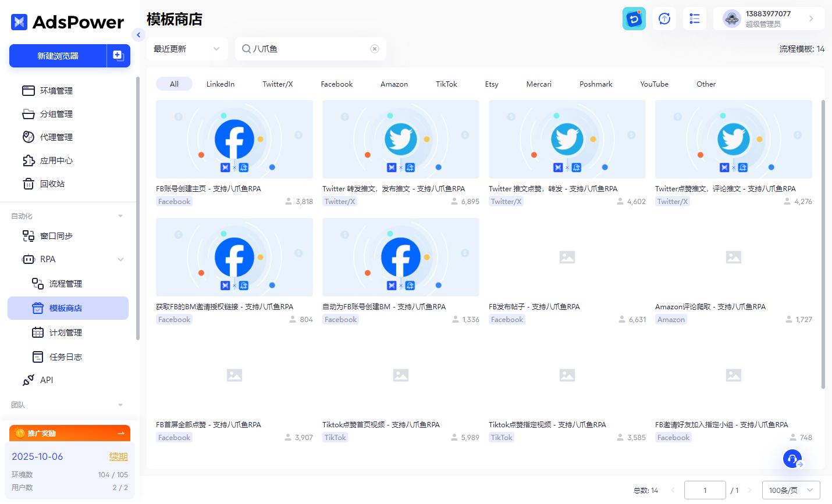Go to next page arrow
This screenshot has width=832, height=504.
749,490
